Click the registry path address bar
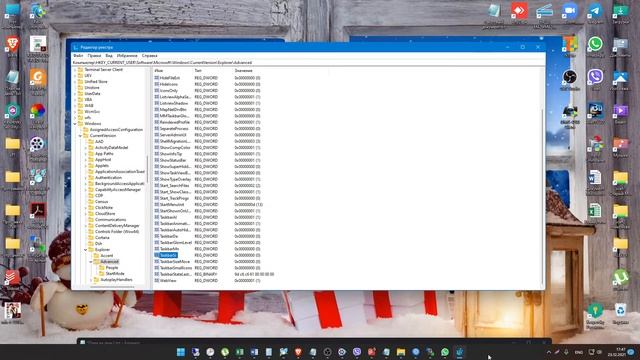640x360 pixels. [308, 63]
